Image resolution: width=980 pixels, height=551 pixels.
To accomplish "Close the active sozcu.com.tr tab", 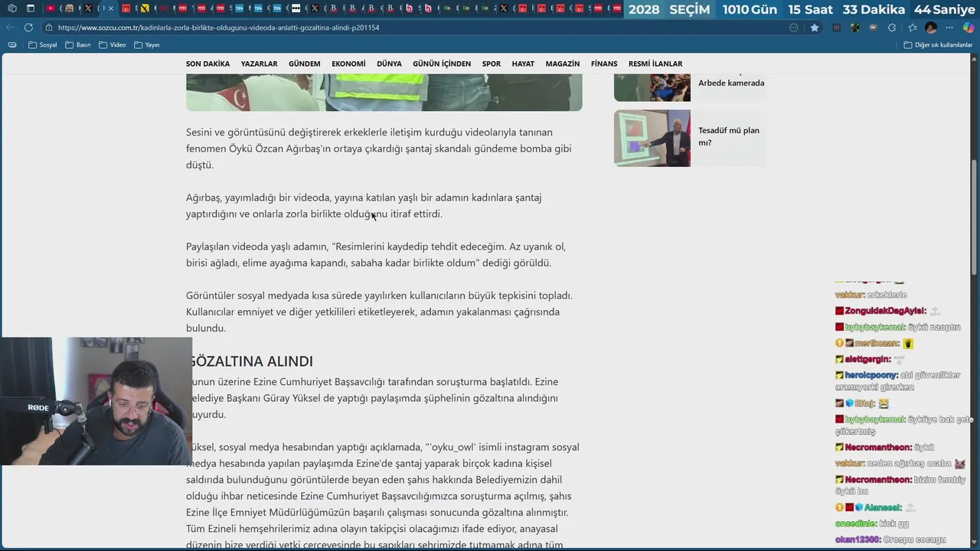I will tap(111, 8).
